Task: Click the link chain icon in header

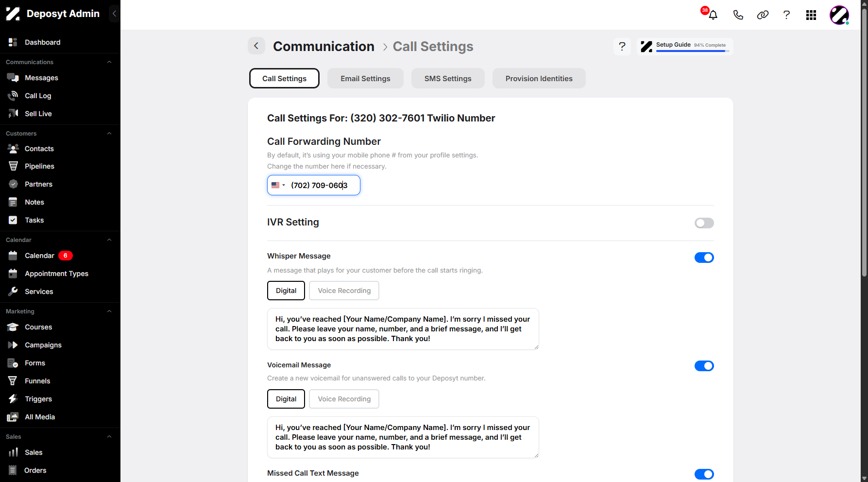Action: coord(763,15)
